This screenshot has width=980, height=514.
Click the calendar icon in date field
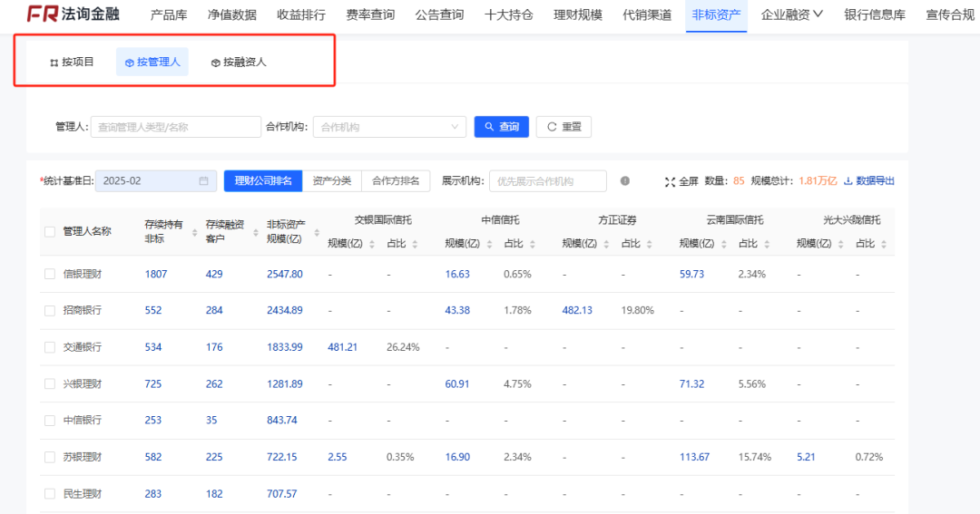[204, 181]
